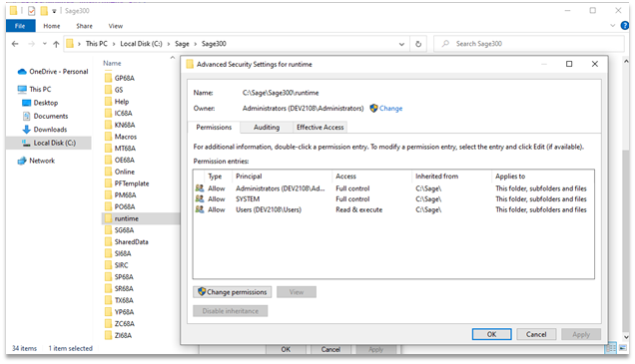Open the address bar history dropdown

(401, 44)
